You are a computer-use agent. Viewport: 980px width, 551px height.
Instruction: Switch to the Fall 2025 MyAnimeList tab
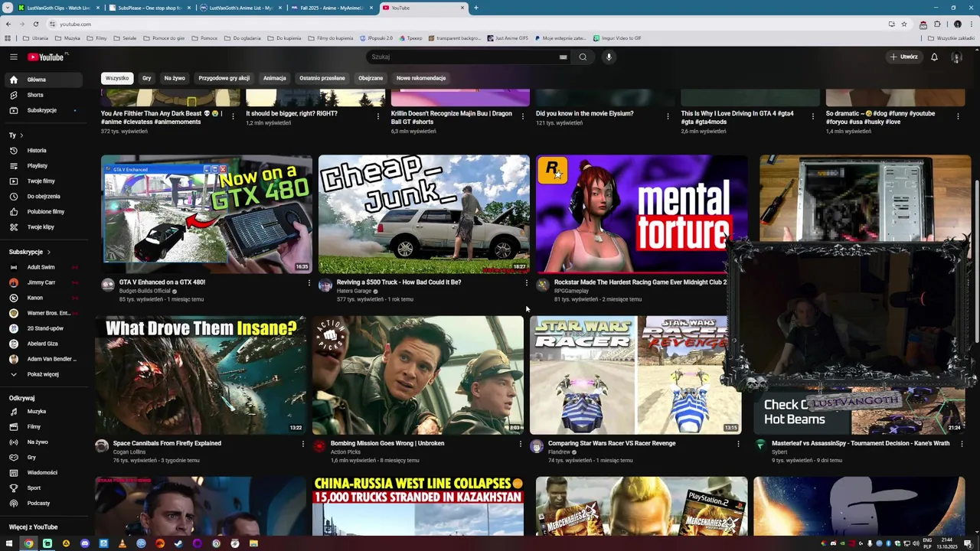(x=332, y=8)
